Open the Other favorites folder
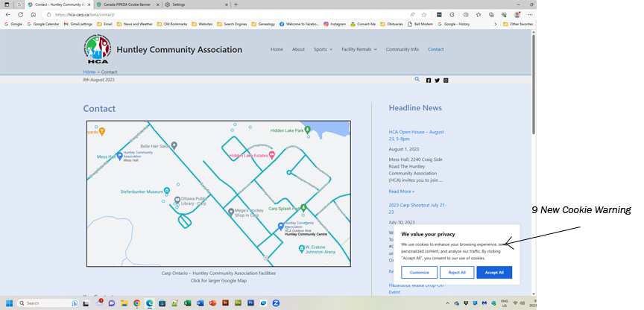 click(x=517, y=24)
